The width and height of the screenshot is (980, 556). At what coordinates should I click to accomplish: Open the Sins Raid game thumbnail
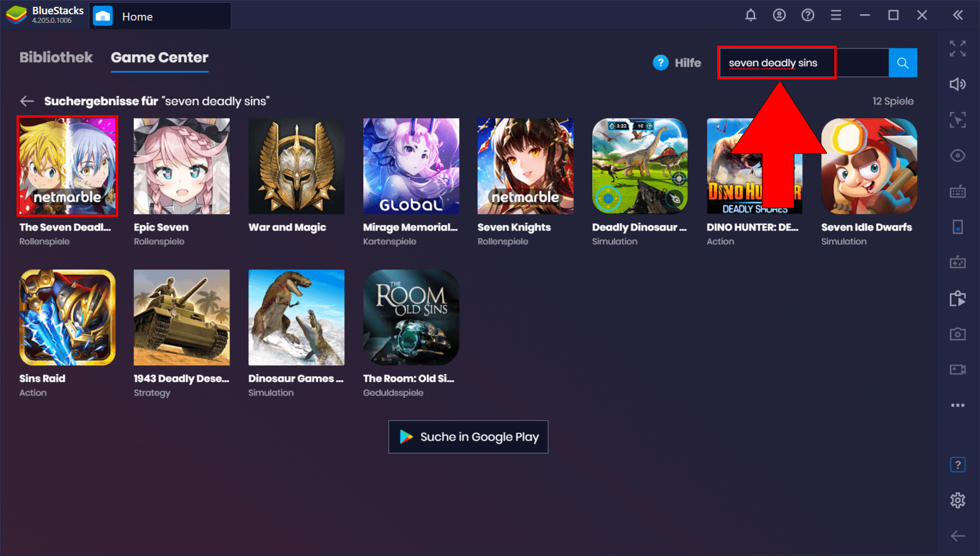click(67, 317)
